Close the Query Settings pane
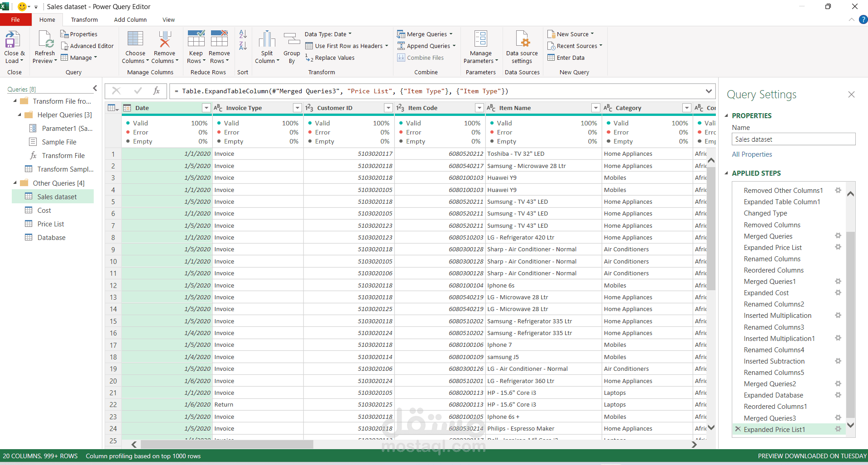868x465 pixels. pos(851,94)
